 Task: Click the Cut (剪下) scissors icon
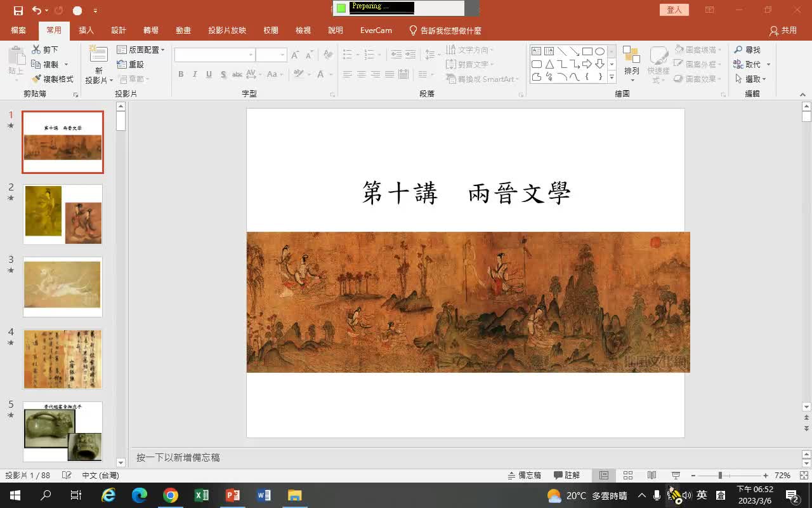36,50
